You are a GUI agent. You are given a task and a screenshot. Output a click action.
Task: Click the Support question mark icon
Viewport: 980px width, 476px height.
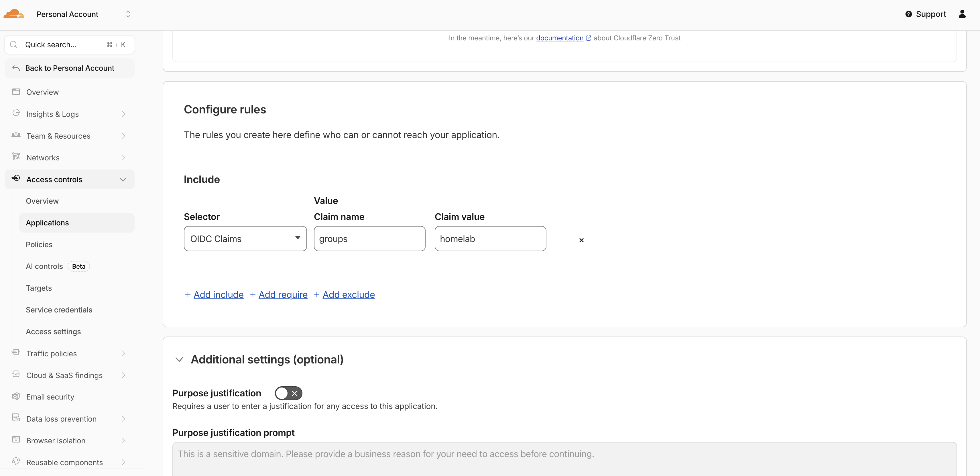click(x=908, y=14)
